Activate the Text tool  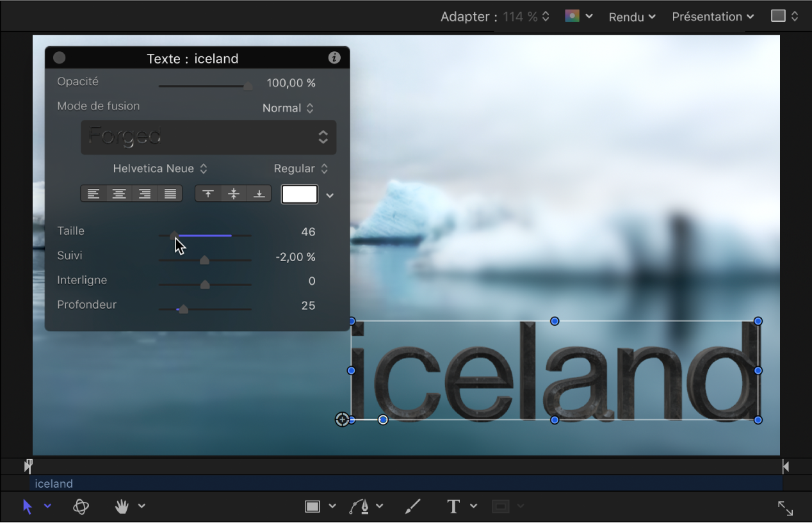(x=453, y=506)
